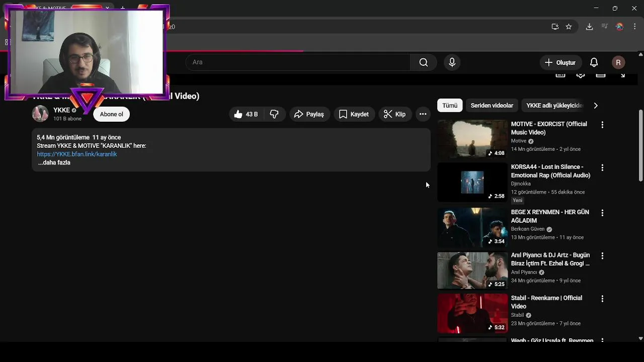Click the Ara search input field
The width and height of the screenshot is (644, 362).
click(298, 62)
